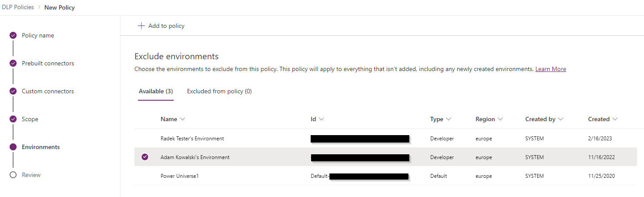Switch to the Excluded from policy tab
The image size is (644, 197).
(219, 91)
